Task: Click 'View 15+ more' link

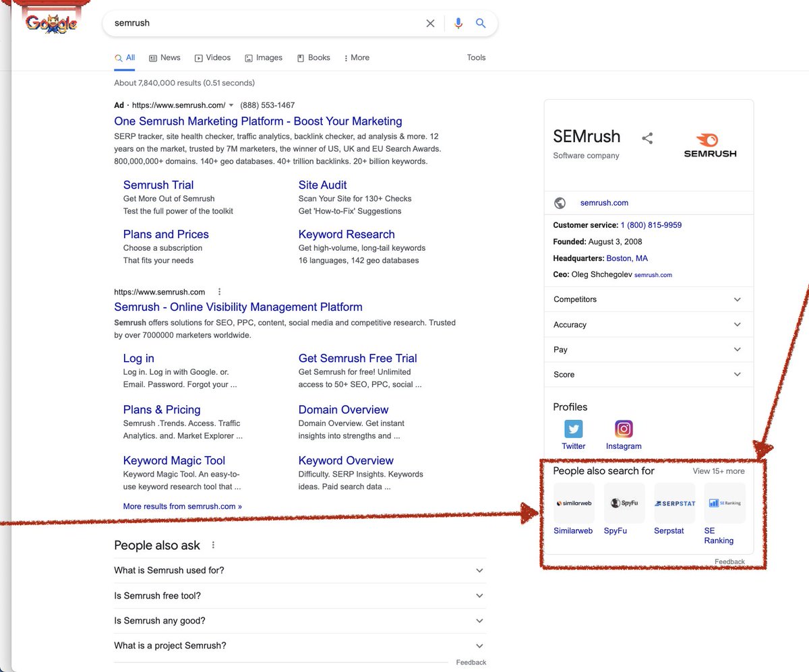Action: point(719,471)
